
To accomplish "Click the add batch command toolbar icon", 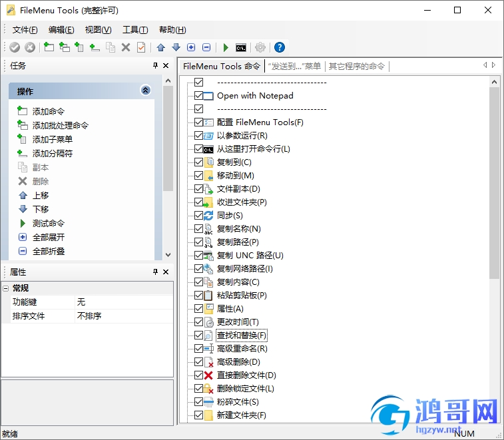I will tap(65, 47).
